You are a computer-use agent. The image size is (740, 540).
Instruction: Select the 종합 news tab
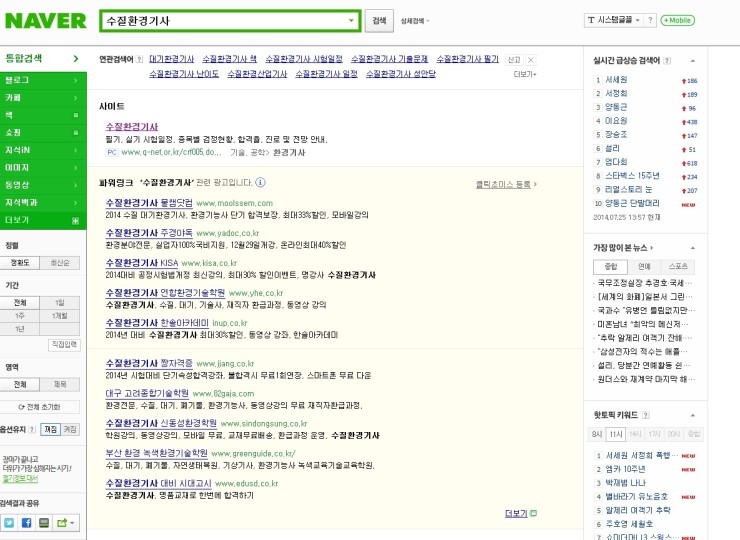pyautogui.click(x=610, y=266)
